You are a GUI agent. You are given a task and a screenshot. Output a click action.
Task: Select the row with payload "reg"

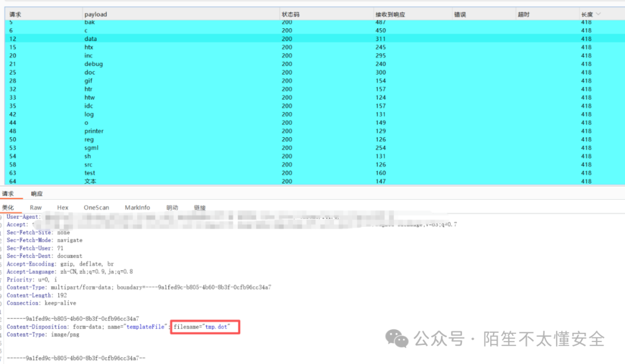[315, 139]
